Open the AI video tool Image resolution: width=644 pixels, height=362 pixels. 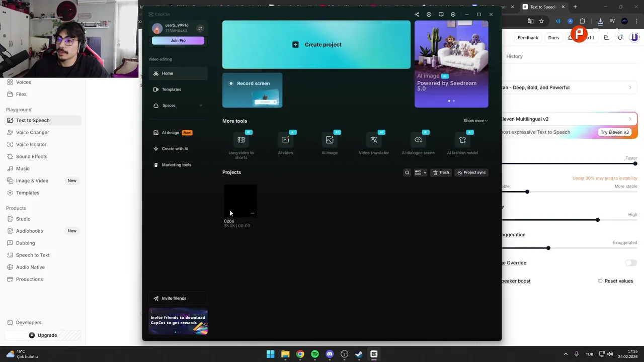pyautogui.click(x=285, y=144)
